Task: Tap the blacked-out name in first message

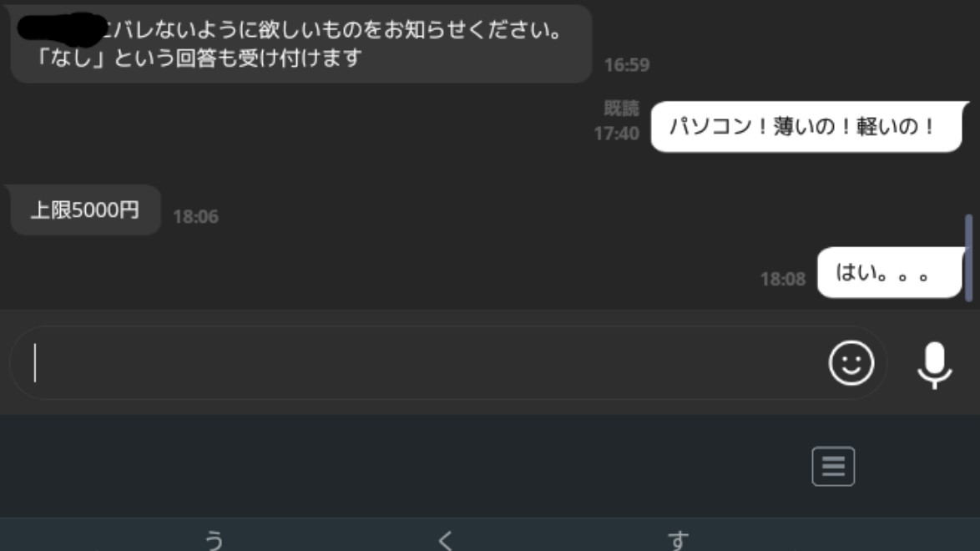Action: coord(63,28)
